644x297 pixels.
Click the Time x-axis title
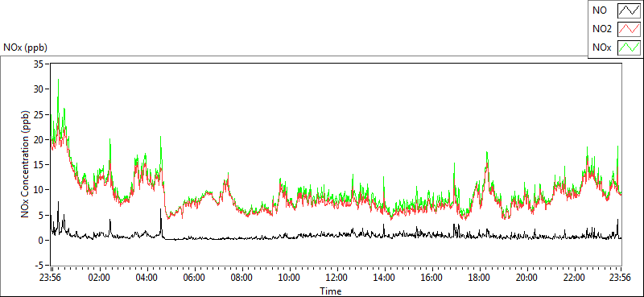[331, 291]
